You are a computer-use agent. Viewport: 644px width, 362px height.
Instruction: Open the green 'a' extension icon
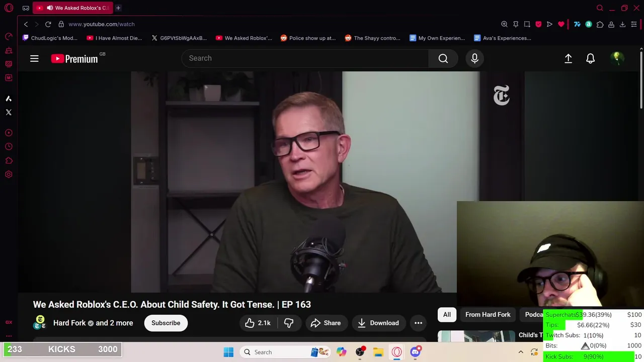[x=589, y=24]
